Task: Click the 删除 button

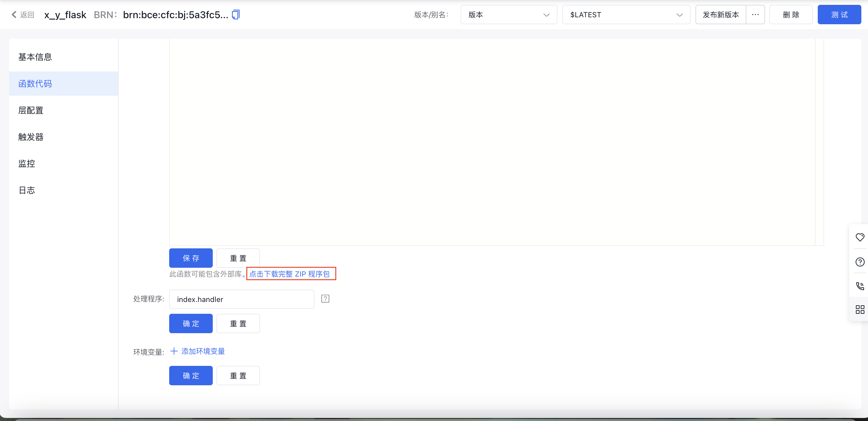Action: point(791,15)
